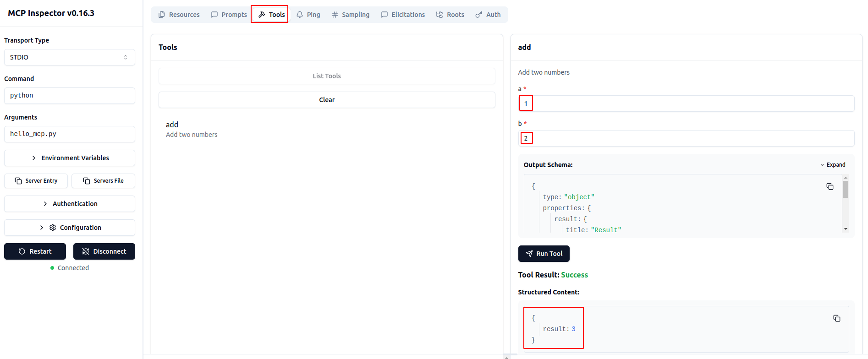Click the parameter b input field
Viewport: 868px width, 359px height.
686,138
